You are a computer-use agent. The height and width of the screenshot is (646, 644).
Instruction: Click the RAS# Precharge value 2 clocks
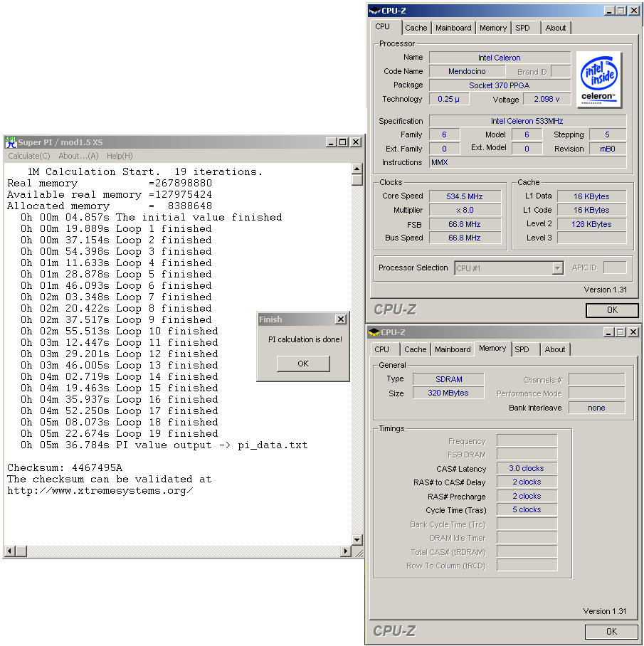(x=527, y=496)
